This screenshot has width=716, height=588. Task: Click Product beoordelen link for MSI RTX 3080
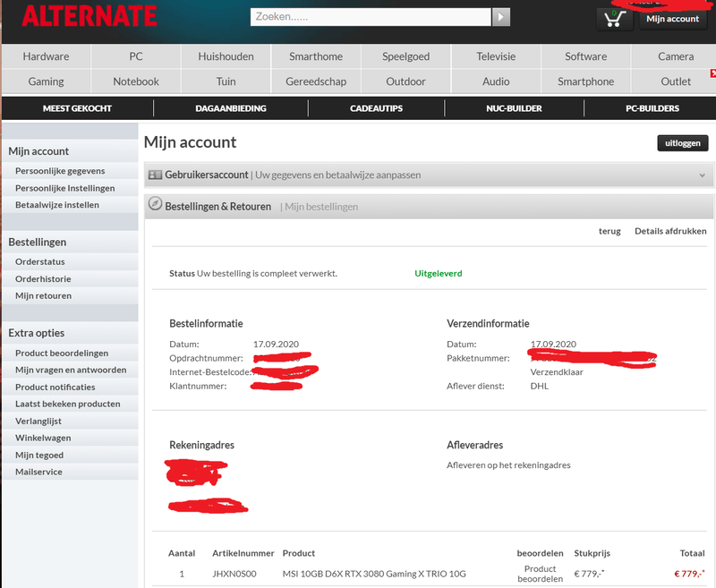point(541,574)
